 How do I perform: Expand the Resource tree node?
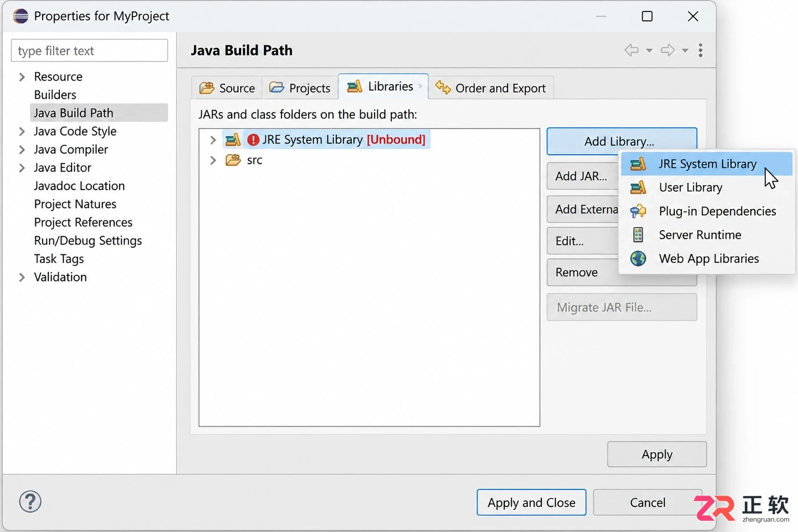coord(22,77)
